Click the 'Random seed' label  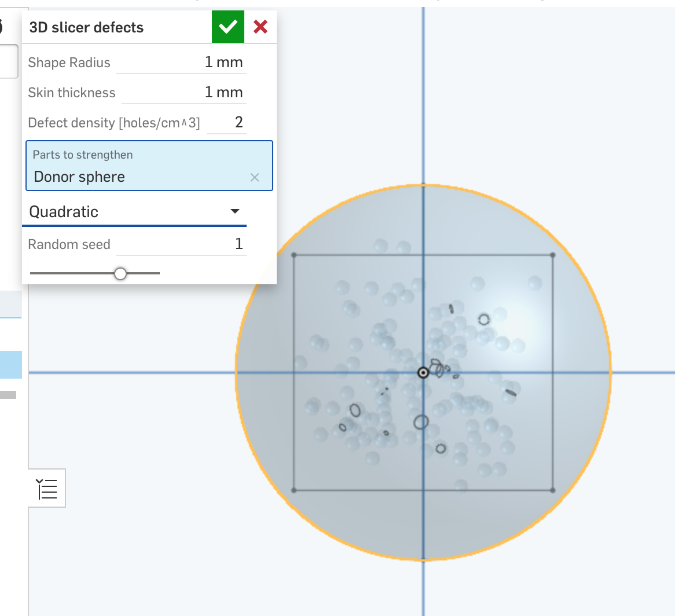[69, 244]
